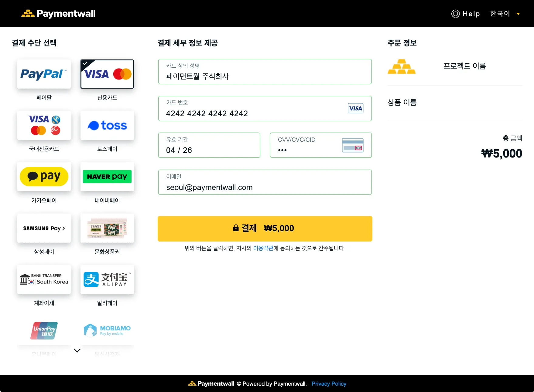This screenshot has width=534, height=392.
Task: Click the 알리페이 label
Action: (x=107, y=303)
